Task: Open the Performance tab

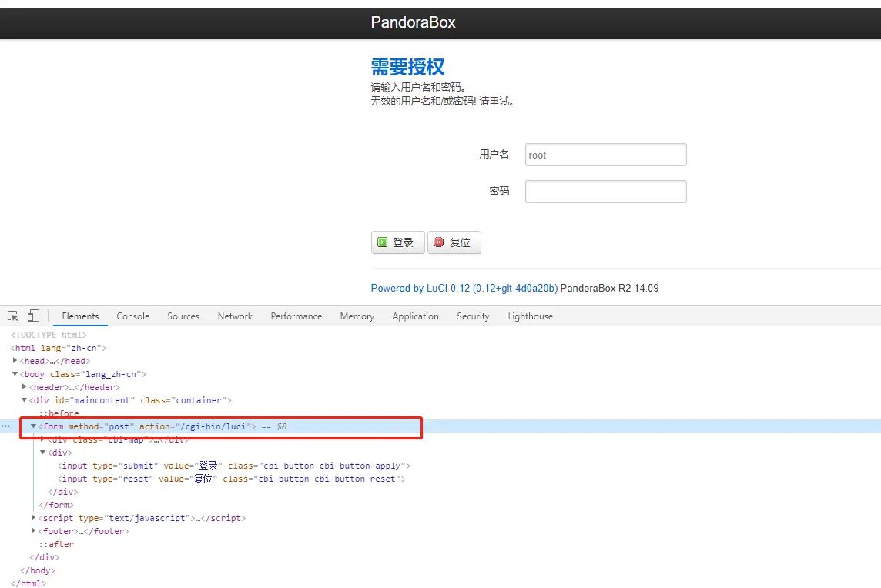Action: click(x=296, y=316)
